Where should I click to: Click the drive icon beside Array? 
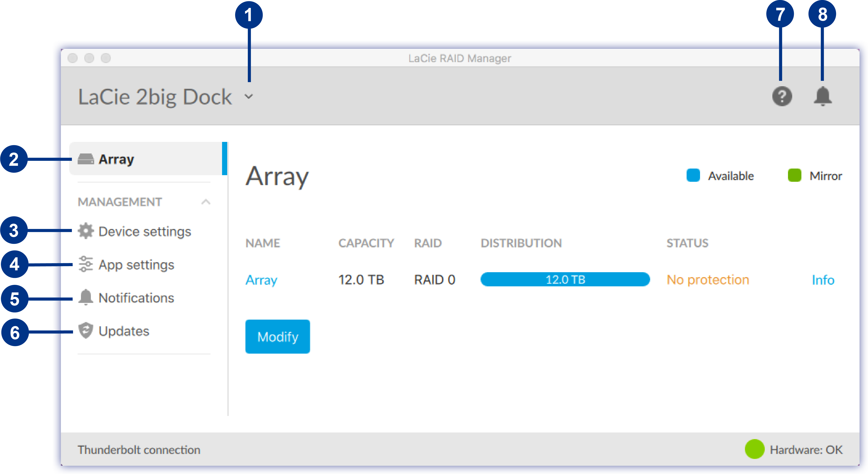86,159
